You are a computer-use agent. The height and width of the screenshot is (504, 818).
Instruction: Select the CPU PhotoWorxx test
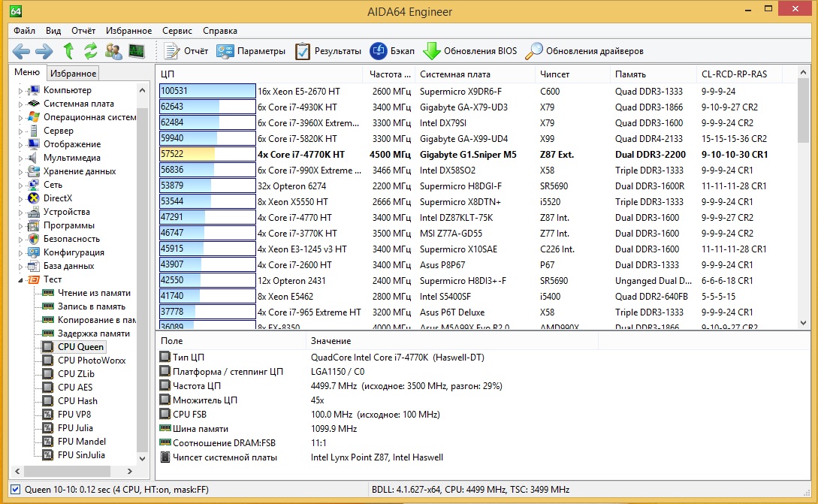click(92, 360)
